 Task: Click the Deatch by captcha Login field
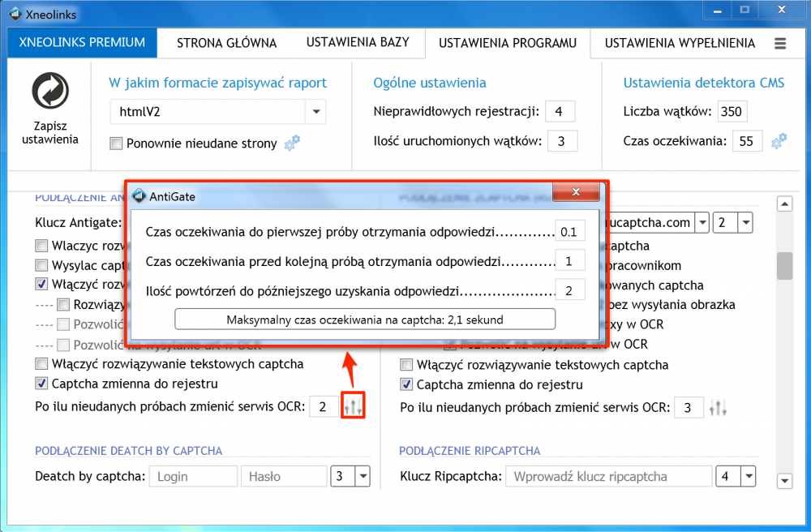point(193,476)
